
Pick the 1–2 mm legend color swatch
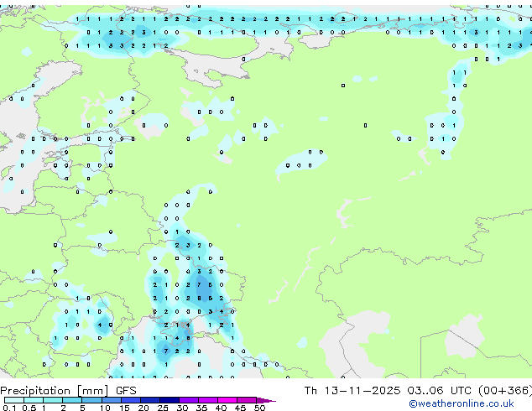click(53, 400)
